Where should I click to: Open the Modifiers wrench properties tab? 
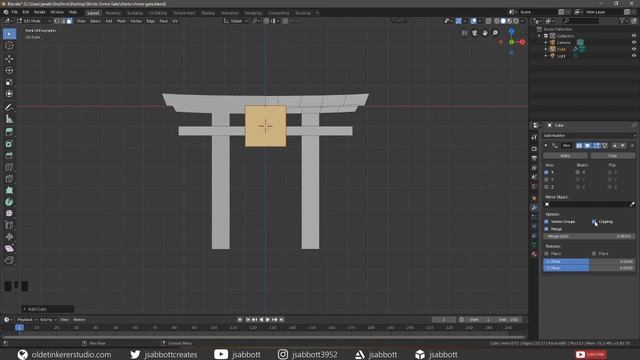tap(534, 207)
